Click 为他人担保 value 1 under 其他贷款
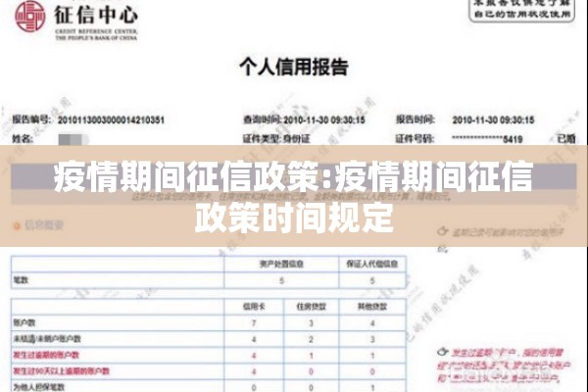 372,387
